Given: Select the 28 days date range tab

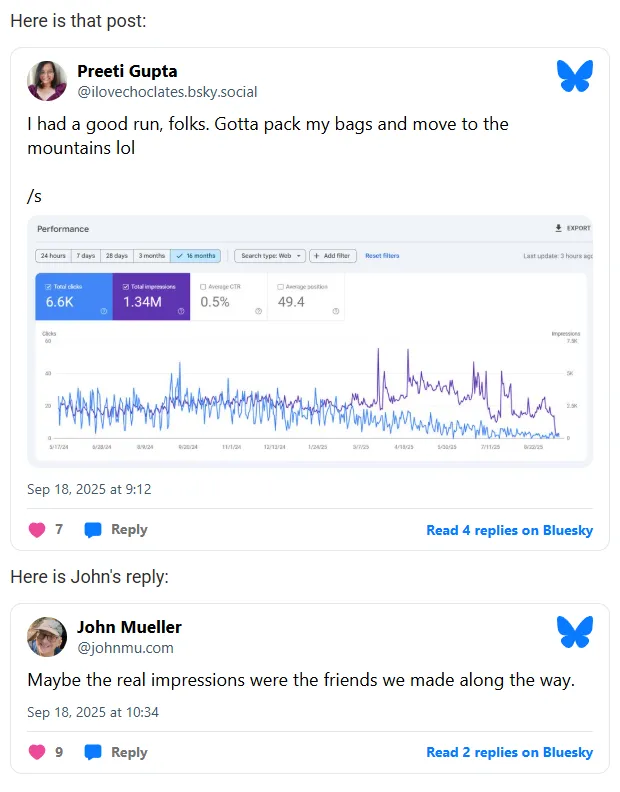Looking at the screenshot, I should 117,256.
